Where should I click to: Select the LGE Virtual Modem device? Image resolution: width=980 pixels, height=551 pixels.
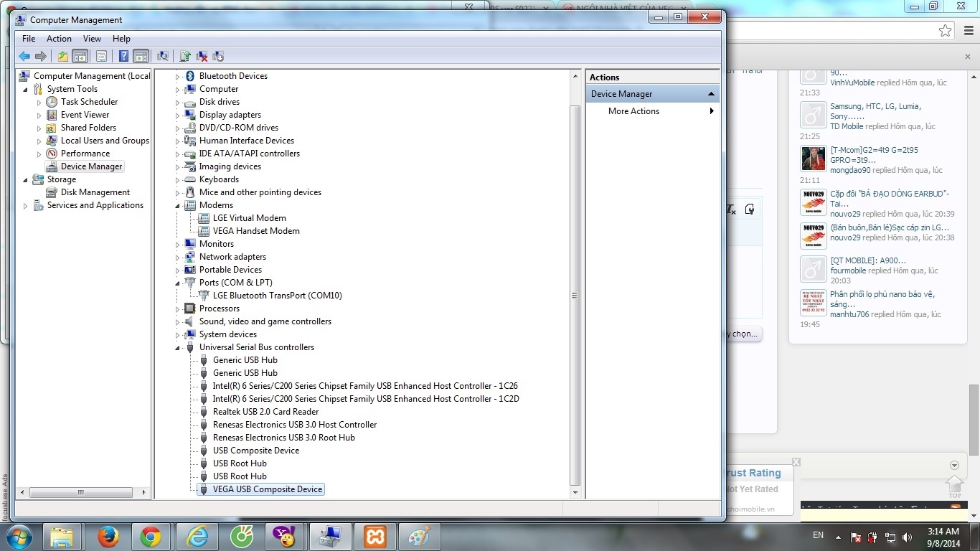coord(249,218)
